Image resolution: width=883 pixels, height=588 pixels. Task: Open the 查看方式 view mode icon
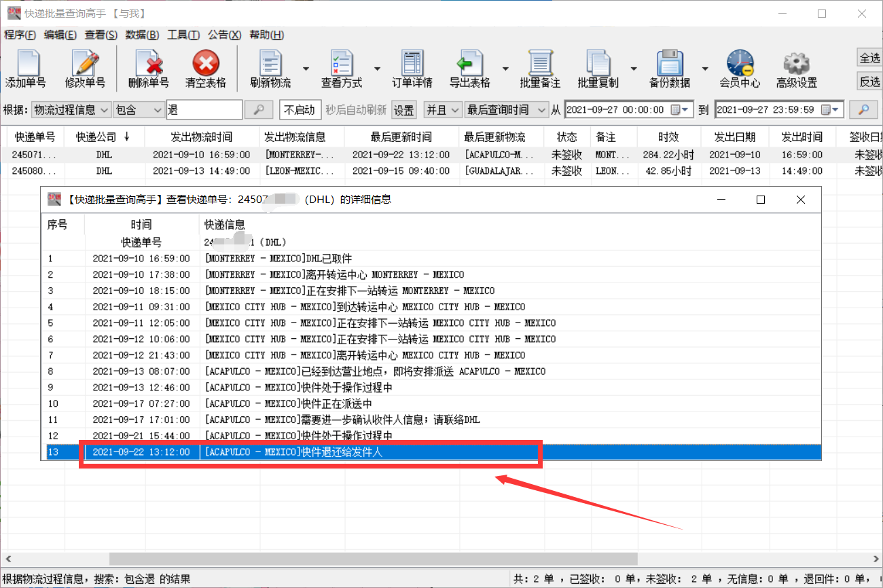[341, 69]
